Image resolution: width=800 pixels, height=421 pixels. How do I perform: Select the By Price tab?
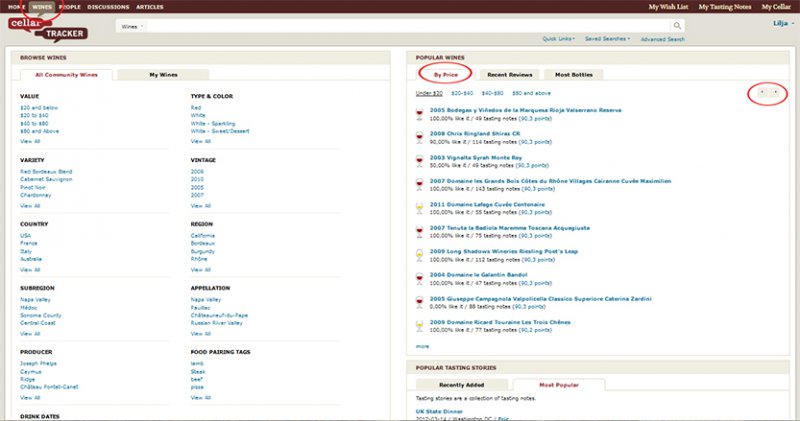(445, 75)
